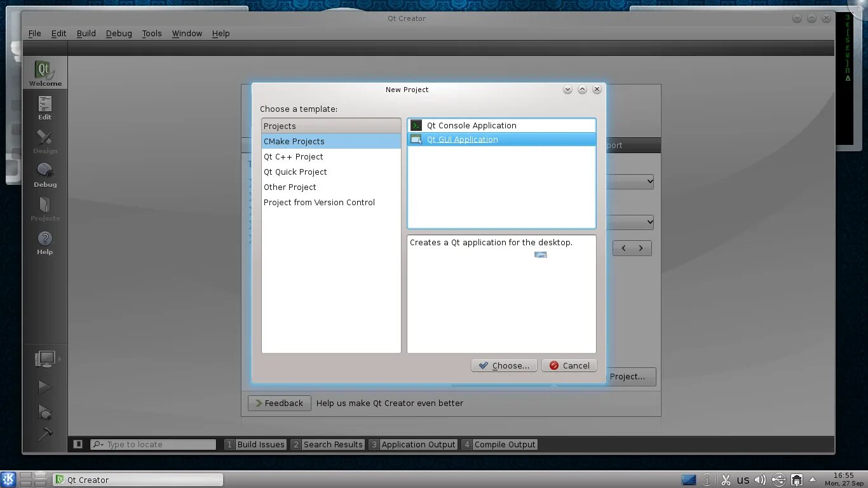
Task: Open the Help mode icon
Action: (44, 242)
